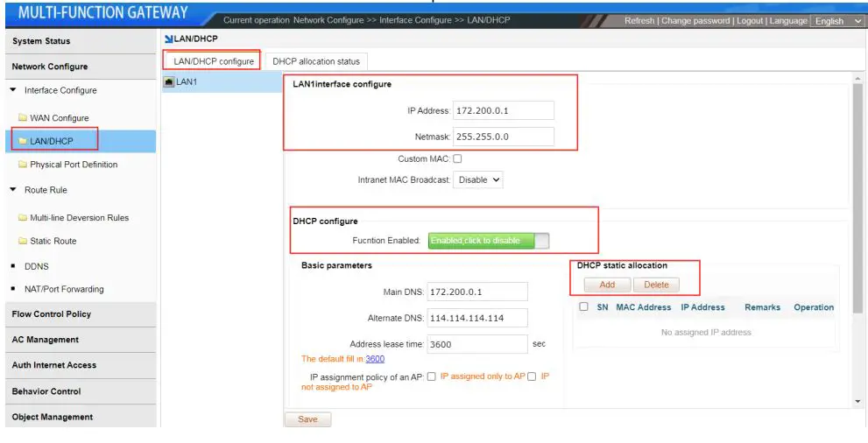The width and height of the screenshot is (868, 443).
Task: Select DDNS in the sidebar
Action: tap(37, 266)
